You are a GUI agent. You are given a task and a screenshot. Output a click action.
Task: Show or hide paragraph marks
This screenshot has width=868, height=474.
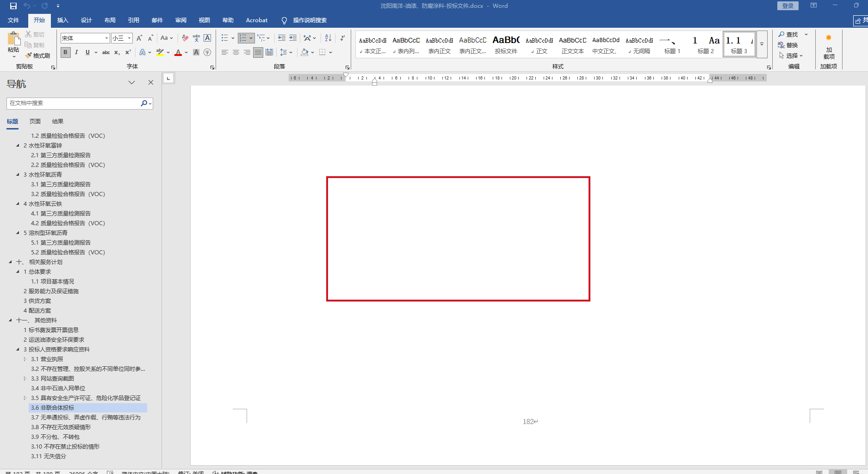(x=342, y=38)
